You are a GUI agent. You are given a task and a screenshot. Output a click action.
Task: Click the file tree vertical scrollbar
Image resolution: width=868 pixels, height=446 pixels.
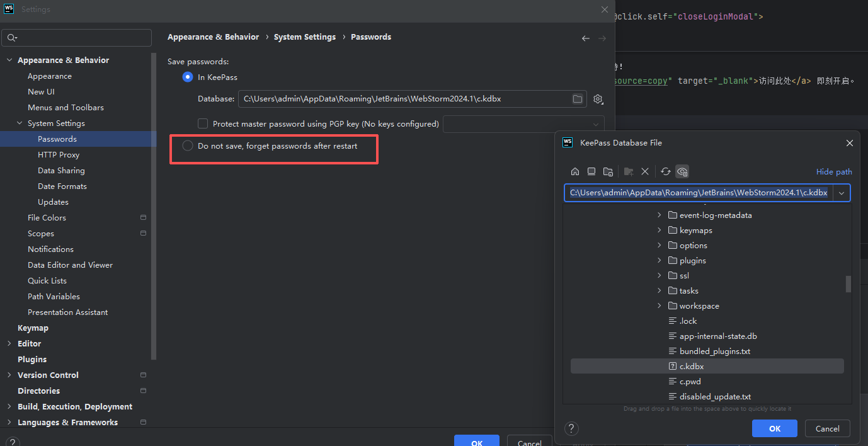(x=848, y=284)
